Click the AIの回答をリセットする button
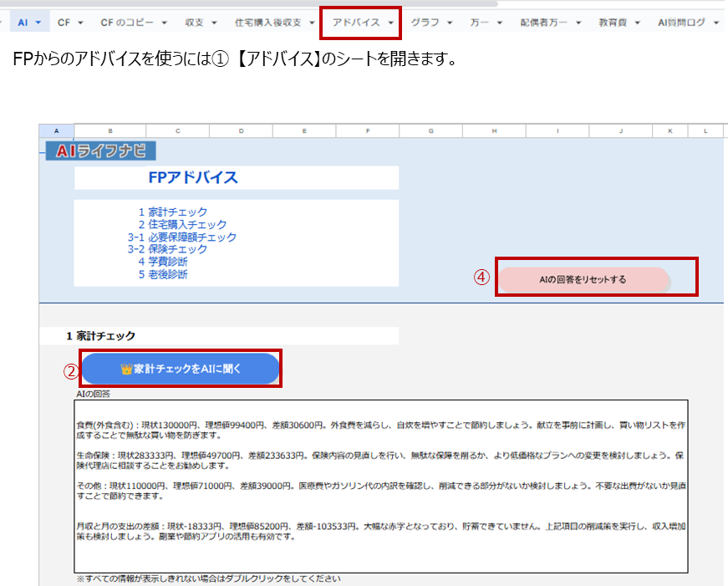 click(583, 279)
